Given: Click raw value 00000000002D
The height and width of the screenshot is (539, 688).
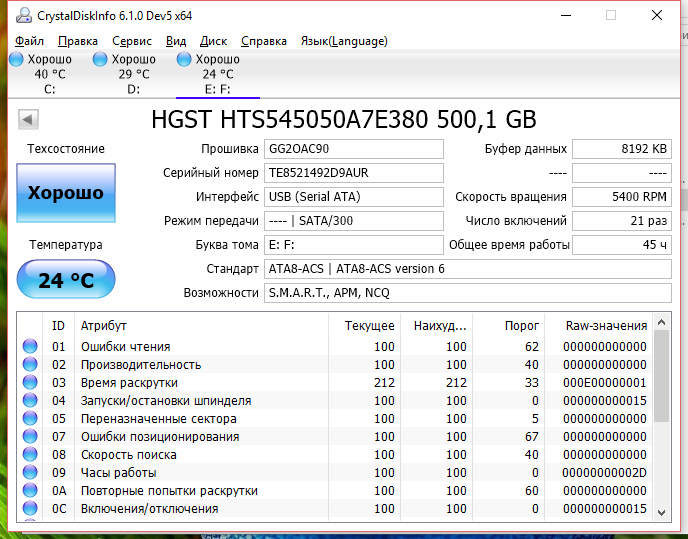Looking at the screenshot, I should [605, 473].
